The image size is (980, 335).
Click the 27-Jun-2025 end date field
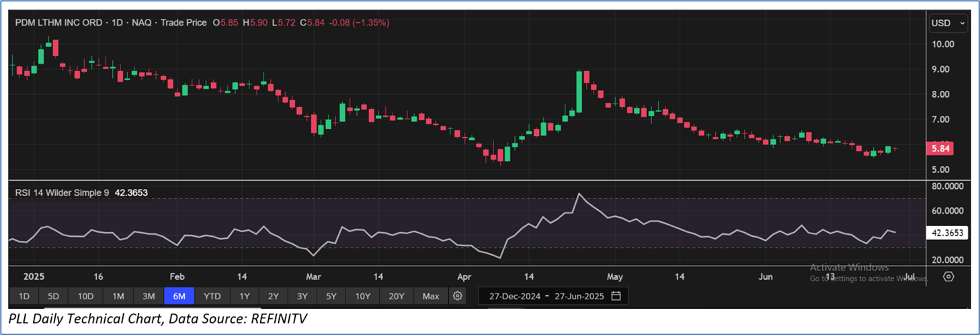(579, 296)
